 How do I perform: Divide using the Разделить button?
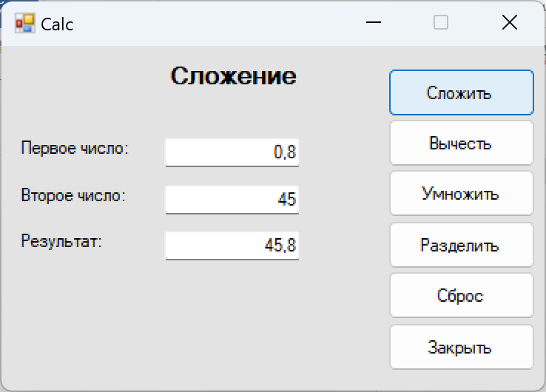462,245
